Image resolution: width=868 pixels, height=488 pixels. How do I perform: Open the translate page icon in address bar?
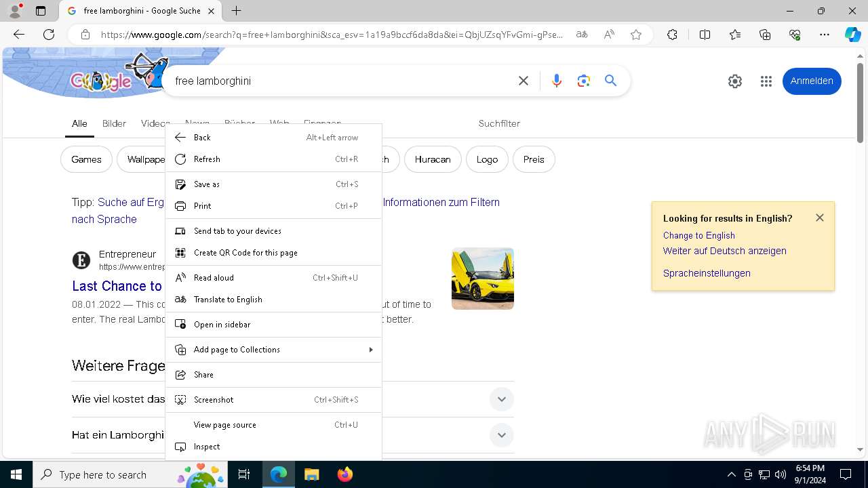[582, 35]
